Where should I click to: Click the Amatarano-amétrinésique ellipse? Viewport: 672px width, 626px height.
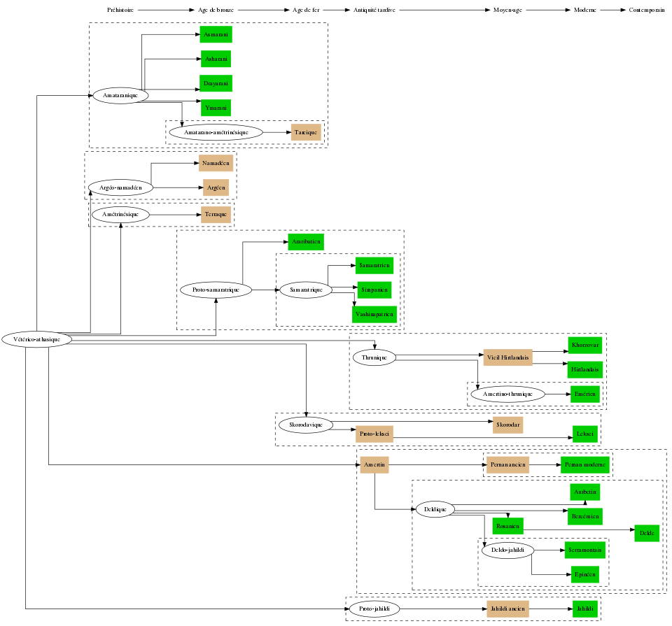coord(216,131)
